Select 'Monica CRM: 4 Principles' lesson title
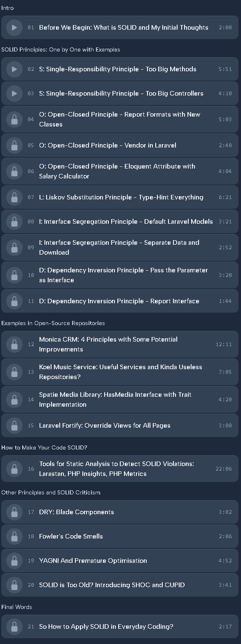The height and width of the screenshot is (644, 241). 108,344
